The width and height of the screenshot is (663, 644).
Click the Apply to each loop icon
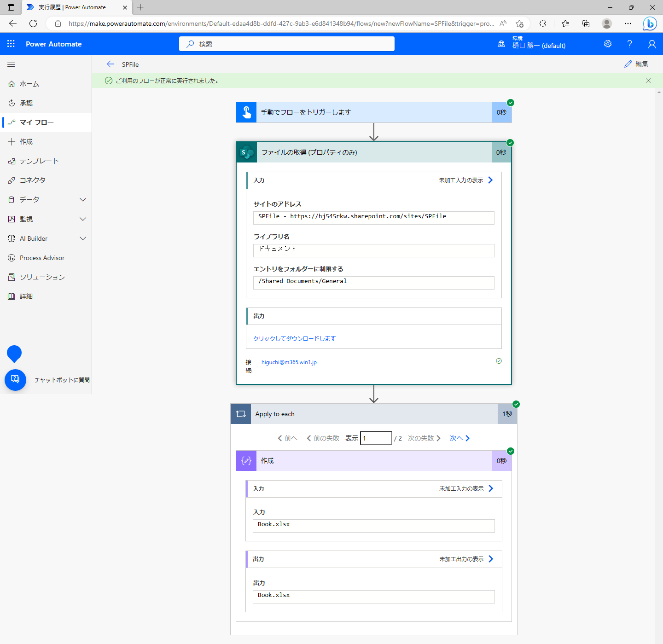(241, 414)
